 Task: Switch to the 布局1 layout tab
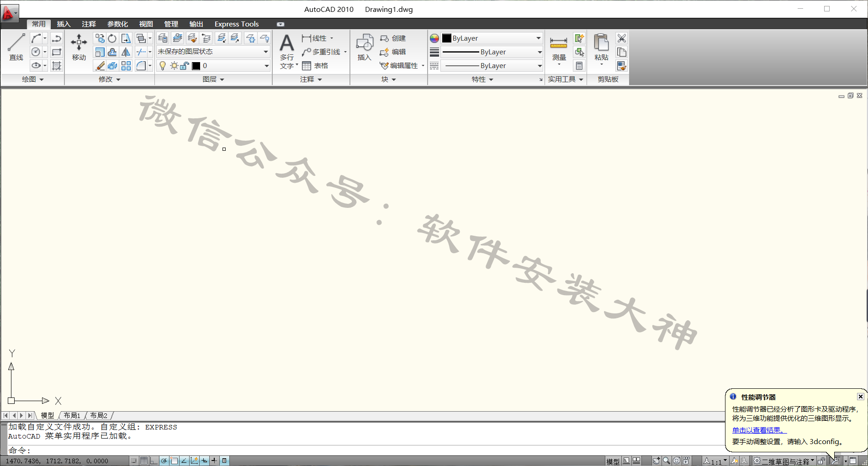[72, 415]
